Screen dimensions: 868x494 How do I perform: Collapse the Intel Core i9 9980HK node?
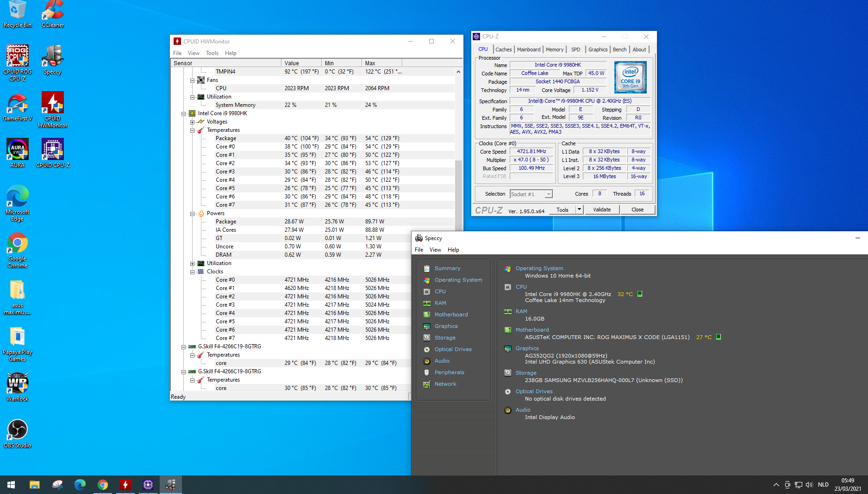click(x=184, y=114)
